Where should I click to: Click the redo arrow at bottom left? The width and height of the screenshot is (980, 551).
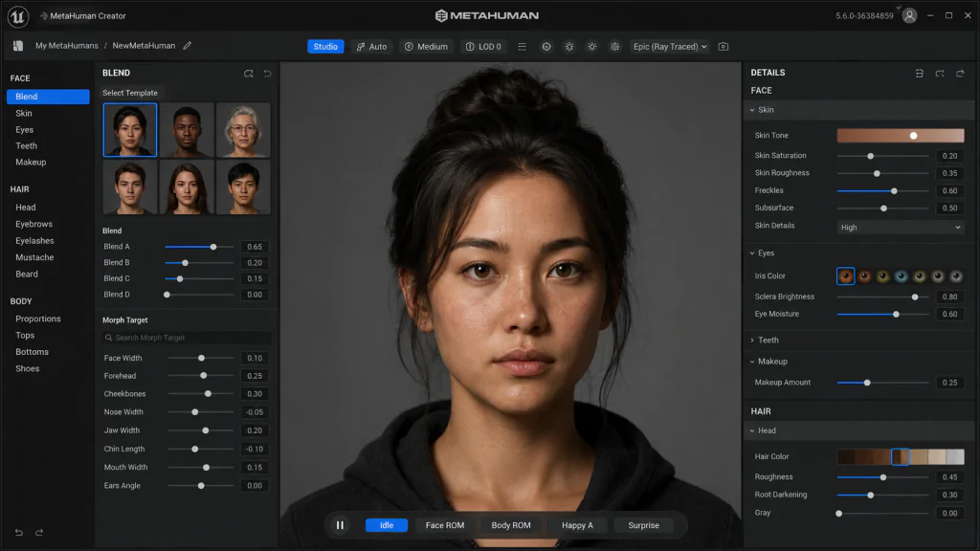pos(39,532)
